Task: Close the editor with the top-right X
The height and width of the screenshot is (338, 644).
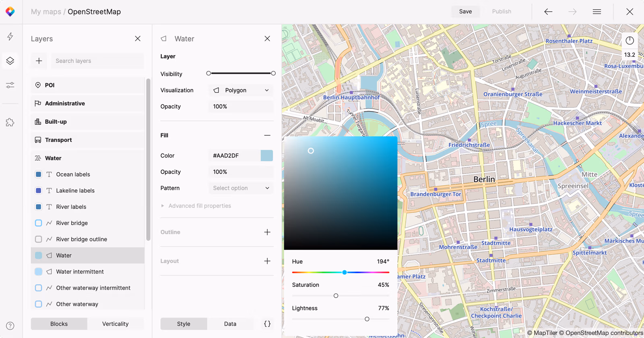Action: coord(630,12)
